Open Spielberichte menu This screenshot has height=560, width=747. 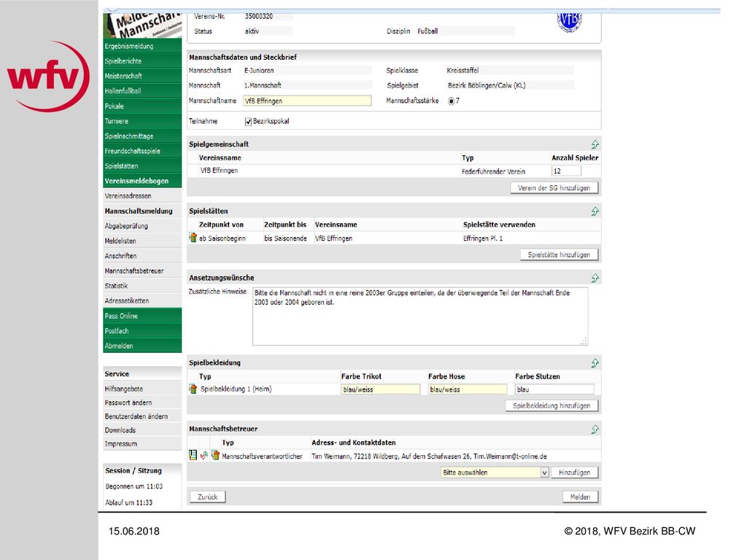[x=142, y=61]
